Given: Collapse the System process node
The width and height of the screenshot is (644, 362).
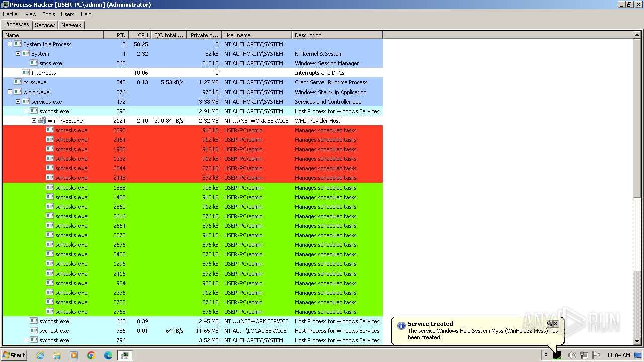Looking at the screenshot, I should point(18,54).
